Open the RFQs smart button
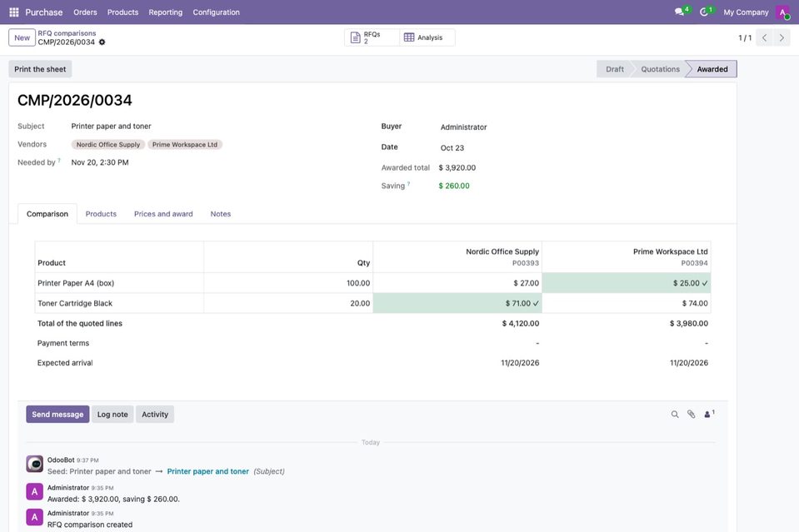 click(372, 37)
